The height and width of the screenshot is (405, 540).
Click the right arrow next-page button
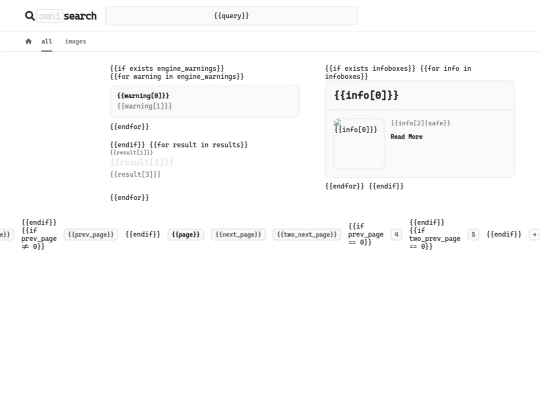[534, 235]
